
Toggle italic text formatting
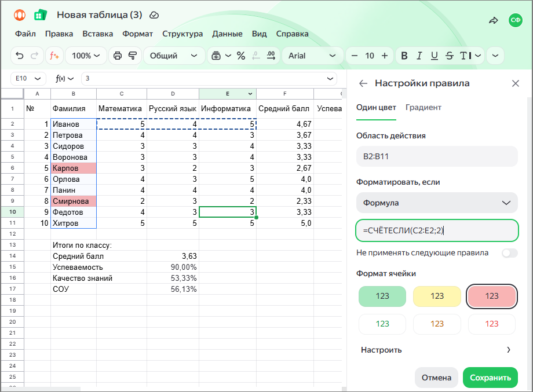(x=419, y=56)
